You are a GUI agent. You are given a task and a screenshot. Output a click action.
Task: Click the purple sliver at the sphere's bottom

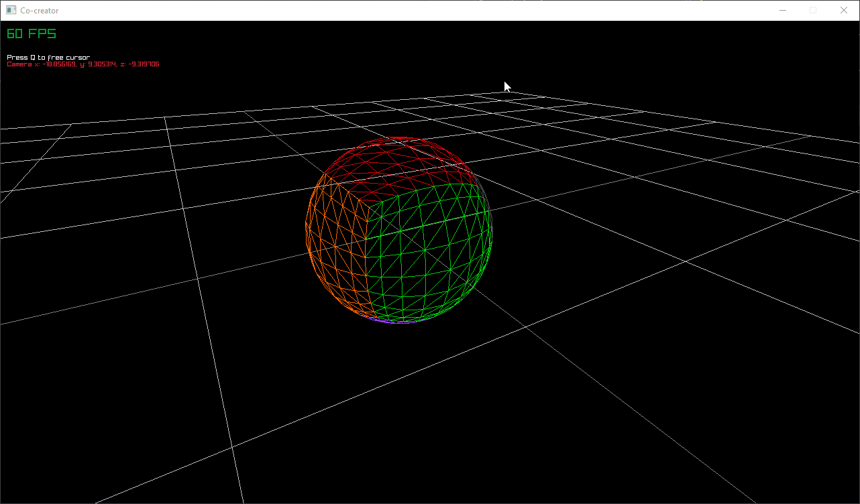(x=392, y=322)
